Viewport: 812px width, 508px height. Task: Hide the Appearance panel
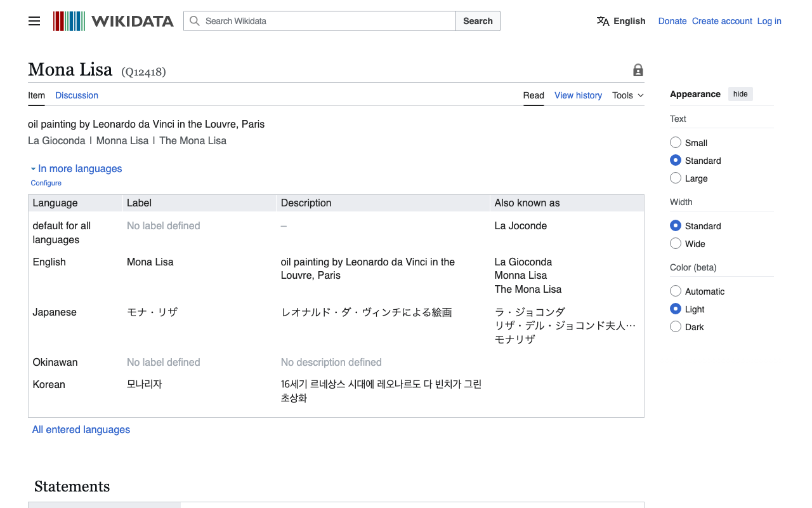[x=740, y=93]
